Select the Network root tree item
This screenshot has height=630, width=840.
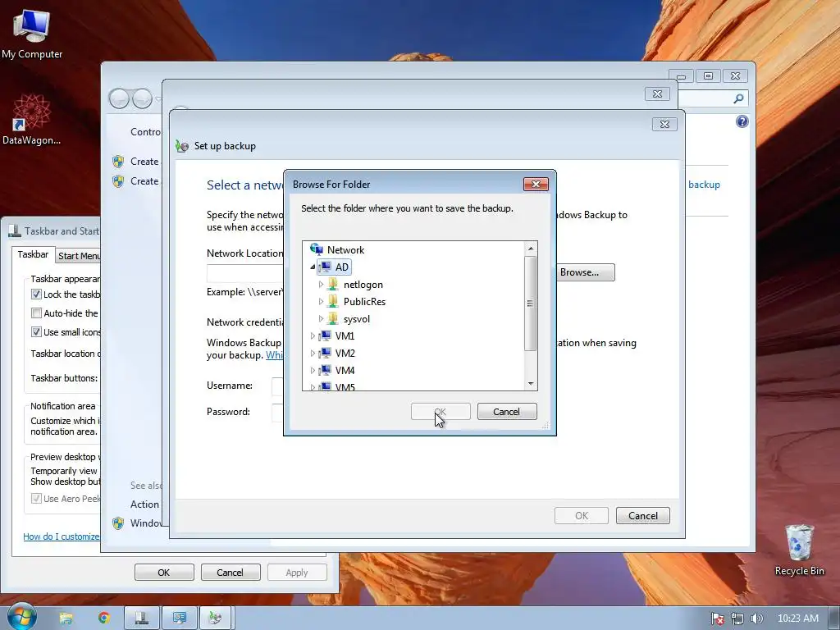[x=345, y=249]
